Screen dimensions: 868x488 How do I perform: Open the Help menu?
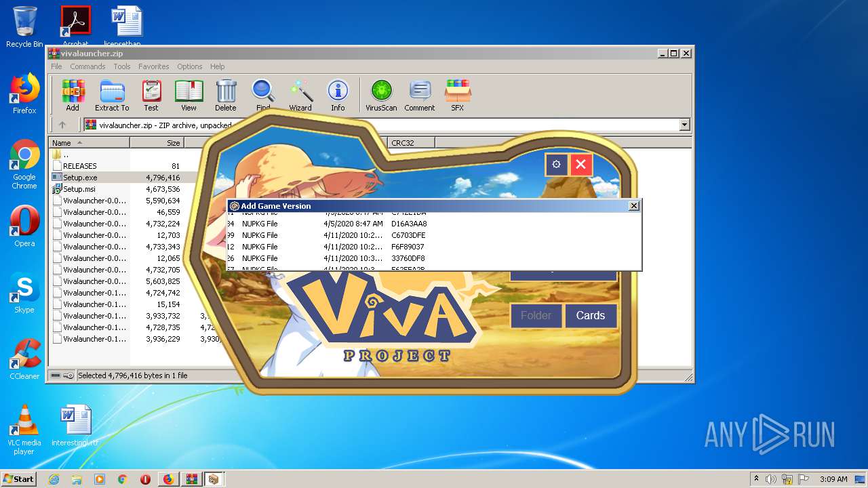click(217, 66)
